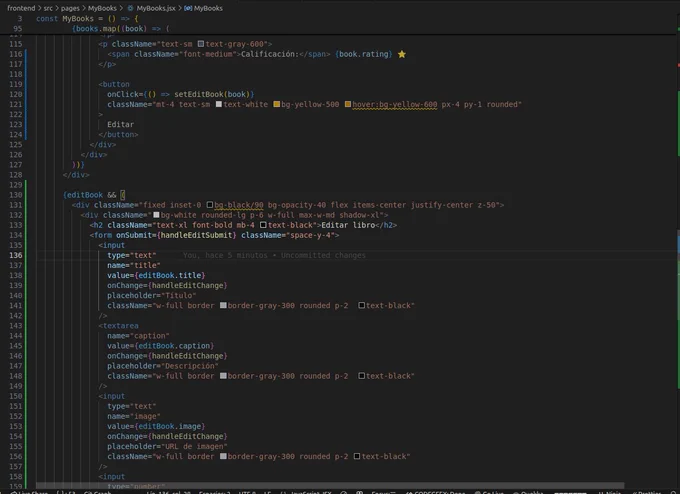Click 'handleEditSubmit' on line 134

tap(196, 235)
